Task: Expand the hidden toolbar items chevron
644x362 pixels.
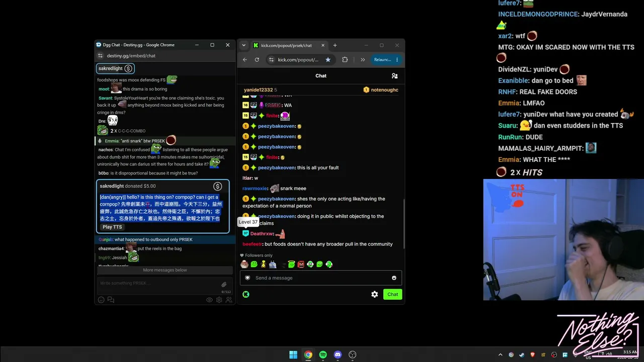Action: [363, 59]
